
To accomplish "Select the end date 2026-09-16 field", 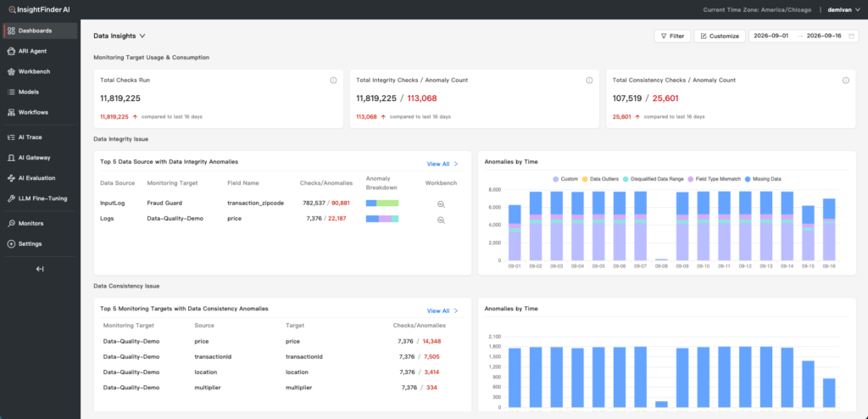I will [824, 36].
